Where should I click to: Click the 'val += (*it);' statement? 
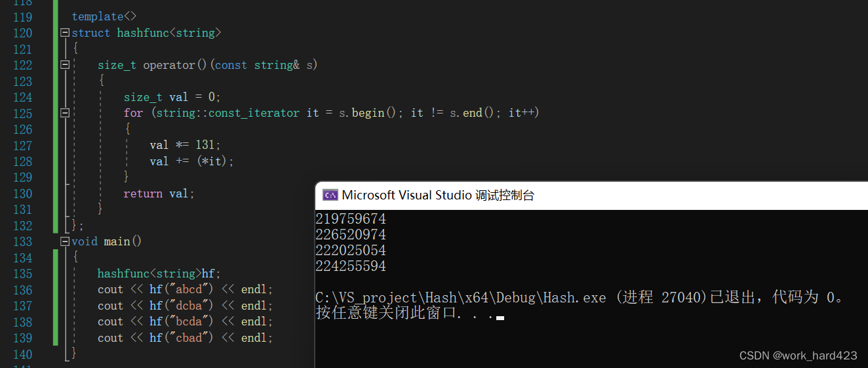pyautogui.click(x=191, y=161)
